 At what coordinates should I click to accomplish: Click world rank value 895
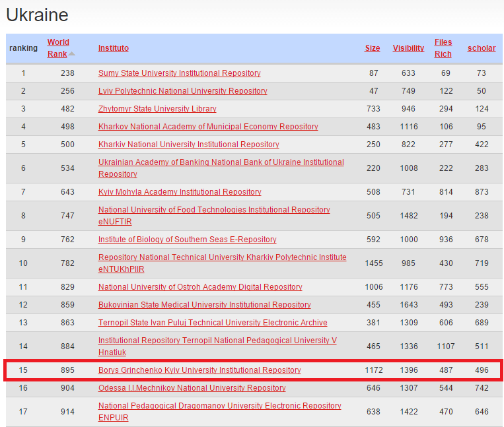tap(67, 370)
